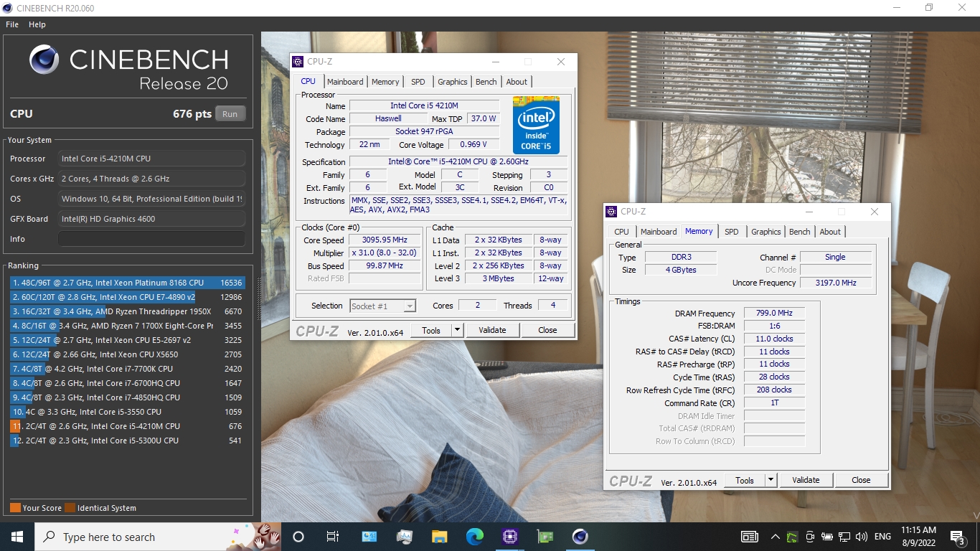Open the About tab in the CPU window
This screenshot has height=551, width=980.
517,82
